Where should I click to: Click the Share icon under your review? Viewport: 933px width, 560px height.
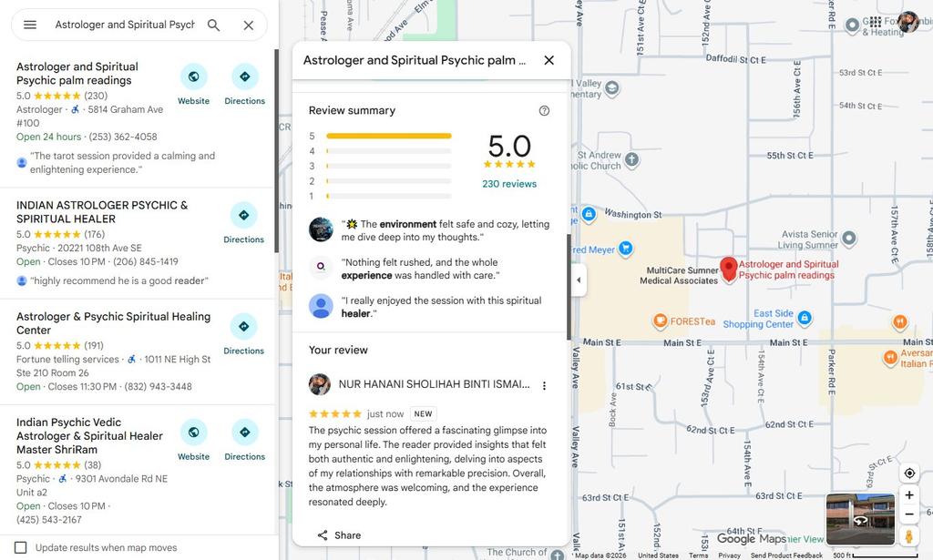click(x=323, y=535)
